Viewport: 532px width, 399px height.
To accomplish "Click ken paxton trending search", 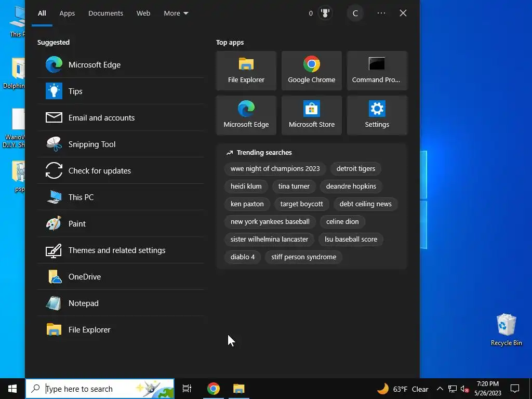I will (x=247, y=204).
